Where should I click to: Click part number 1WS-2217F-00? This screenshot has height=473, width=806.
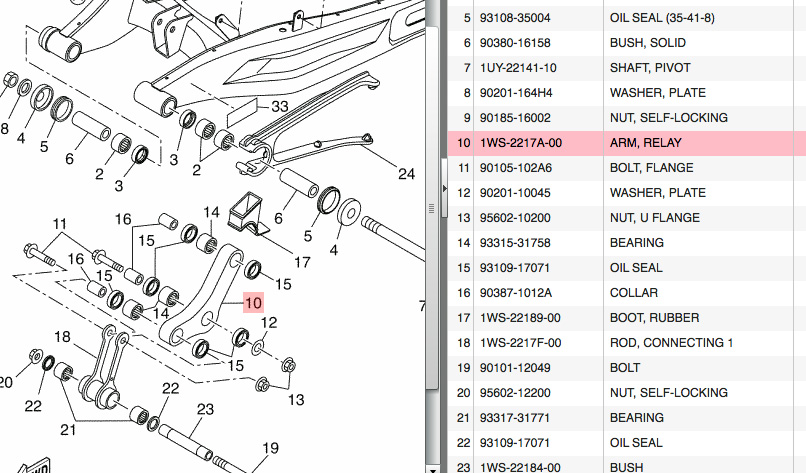[520, 343]
